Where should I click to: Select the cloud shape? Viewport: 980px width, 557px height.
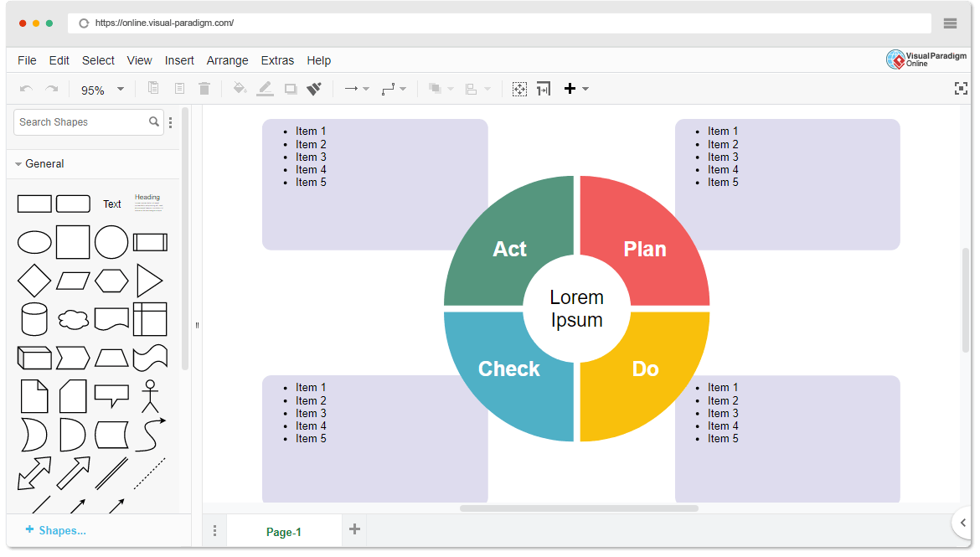point(73,319)
